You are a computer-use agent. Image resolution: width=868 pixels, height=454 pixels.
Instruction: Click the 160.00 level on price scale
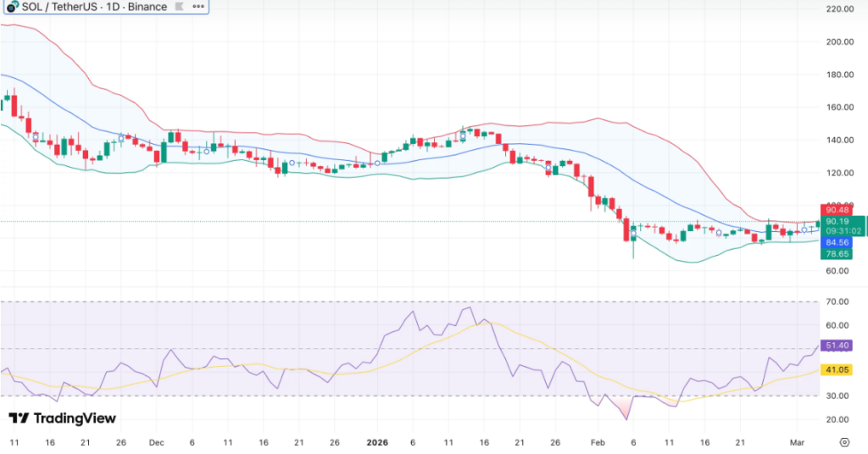coord(837,108)
